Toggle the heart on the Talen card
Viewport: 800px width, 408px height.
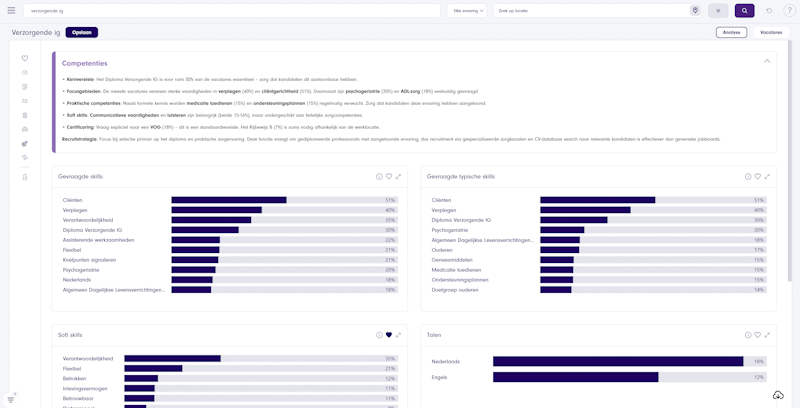758,335
